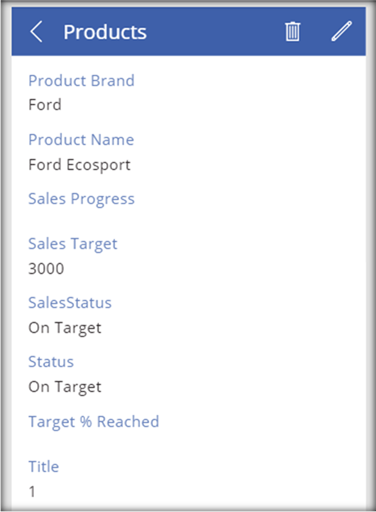
Task: Click the empty Target % Reached value
Action: (188, 442)
